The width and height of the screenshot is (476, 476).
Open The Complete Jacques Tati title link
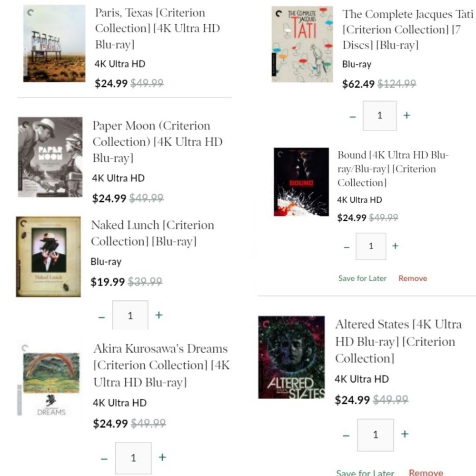[x=407, y=30]
